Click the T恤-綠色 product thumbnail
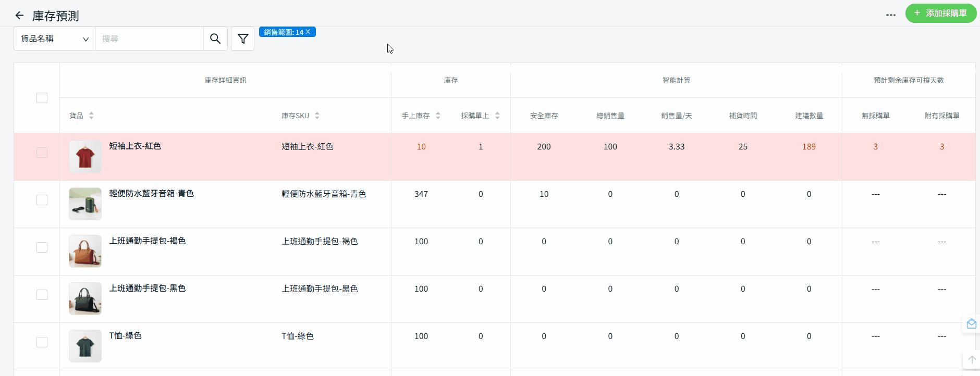Viewport: 980px width, 376px height. coord(85,346)
